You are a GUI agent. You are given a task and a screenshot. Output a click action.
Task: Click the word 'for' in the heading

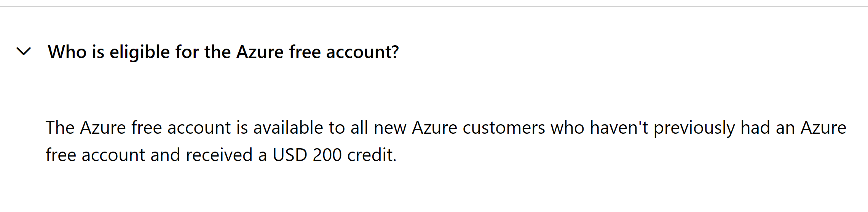click(x=187, y=52)
